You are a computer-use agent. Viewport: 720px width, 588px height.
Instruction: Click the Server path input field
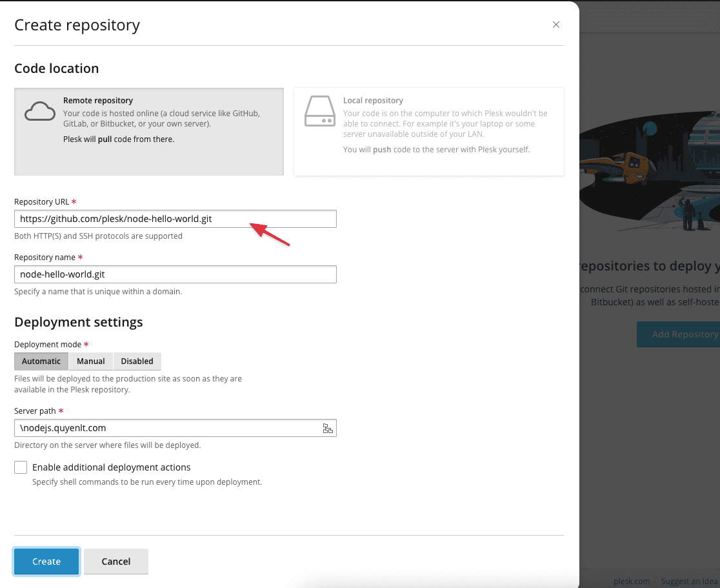coord(168,428)
